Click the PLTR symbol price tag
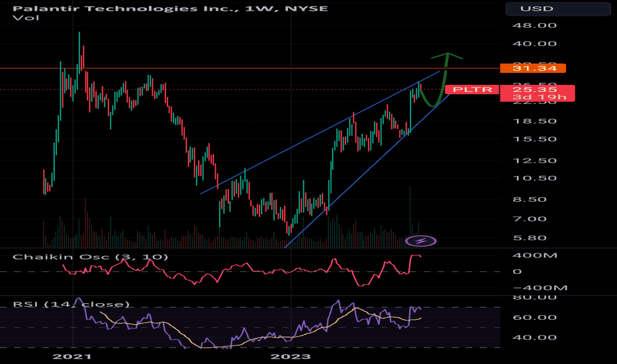This screenshot has width=617, height=364. (x=472, y=89)
